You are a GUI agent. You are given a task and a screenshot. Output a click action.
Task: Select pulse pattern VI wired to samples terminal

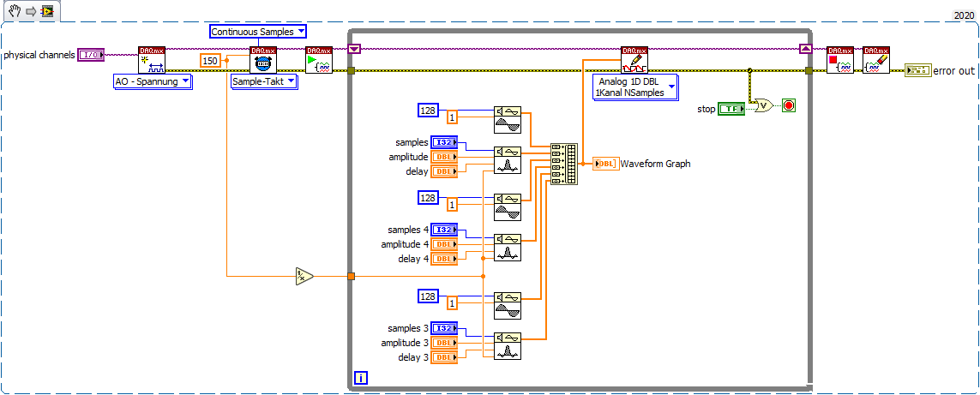(508, 160)
